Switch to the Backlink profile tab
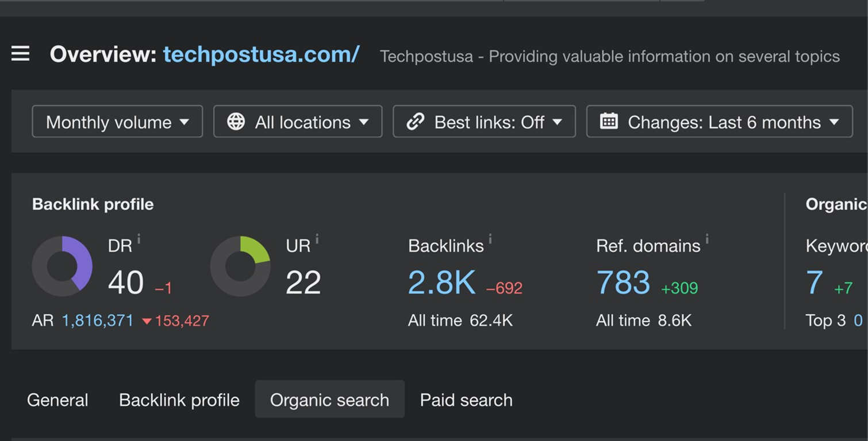 click(x=179, y=400)
